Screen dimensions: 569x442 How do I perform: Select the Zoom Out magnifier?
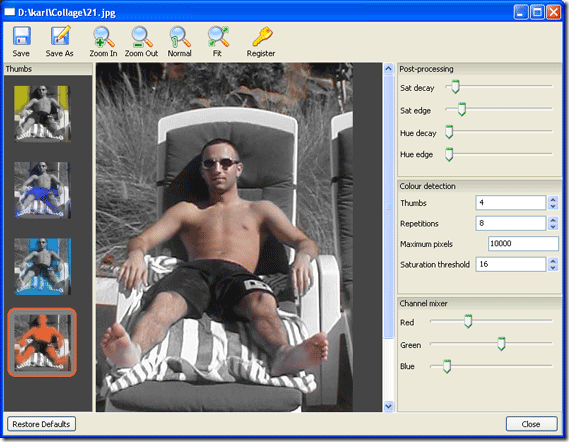coord(142,37)
